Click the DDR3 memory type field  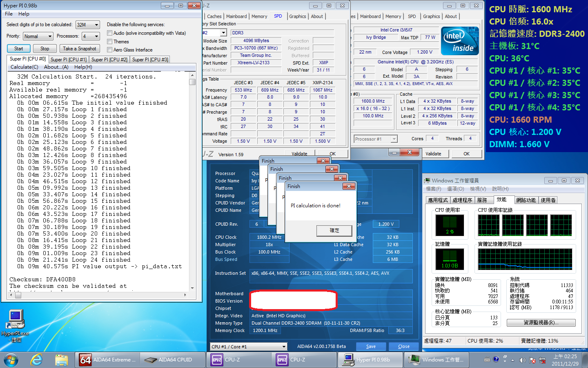coord(282,33)
